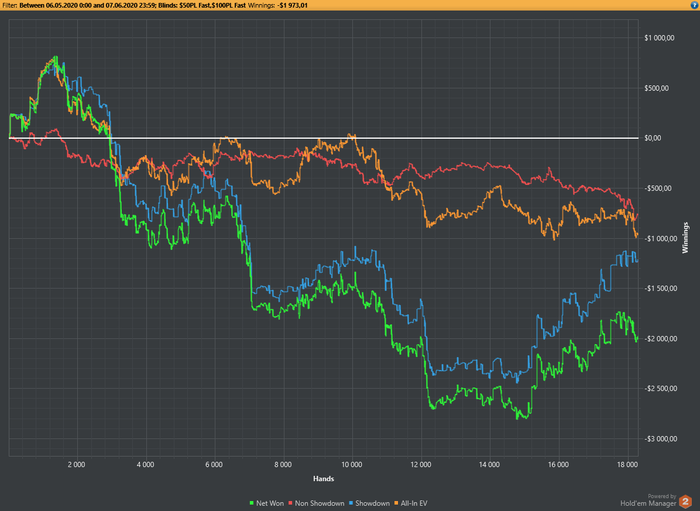Click the 14 000 hands axis label
700x511 pixels.
click(x=489, y=465)
